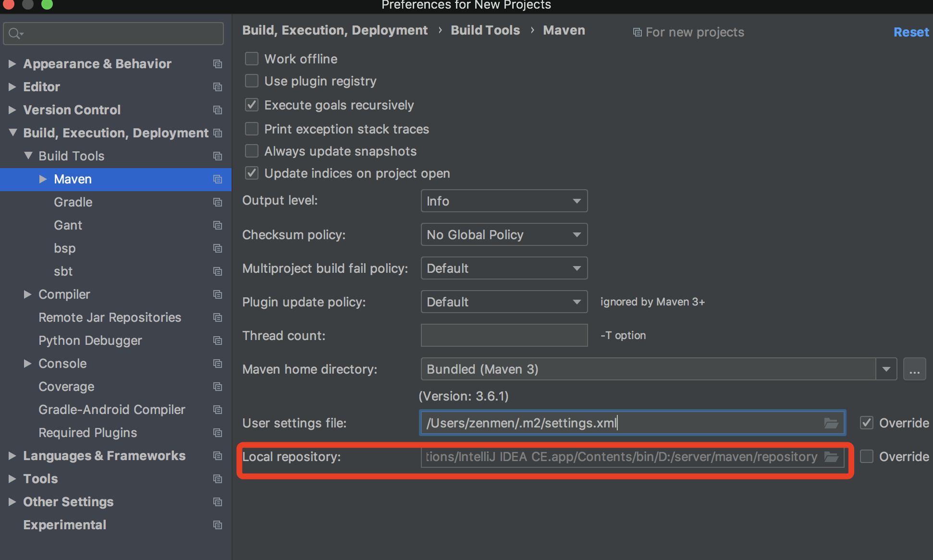Open Required Plugins settings

[x=87, y=433]
